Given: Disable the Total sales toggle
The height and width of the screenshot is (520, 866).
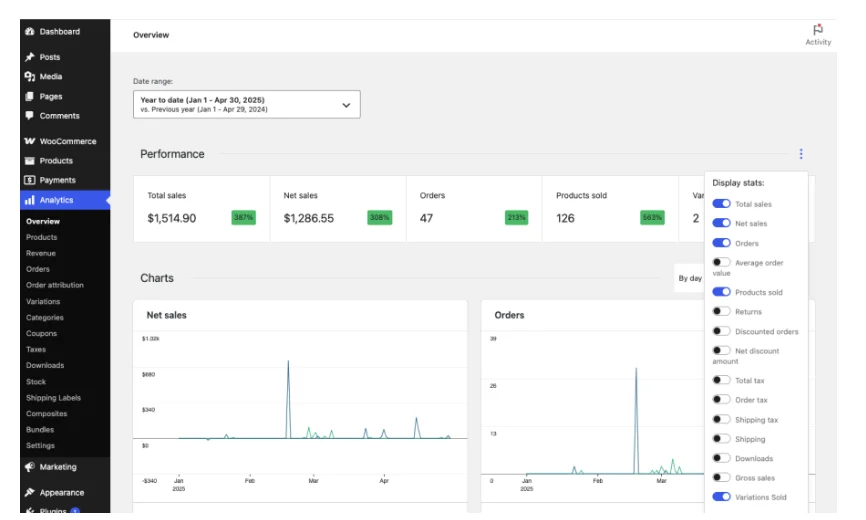Looking at the screenshot, I should pyautogui.click(x=721, y=204).
